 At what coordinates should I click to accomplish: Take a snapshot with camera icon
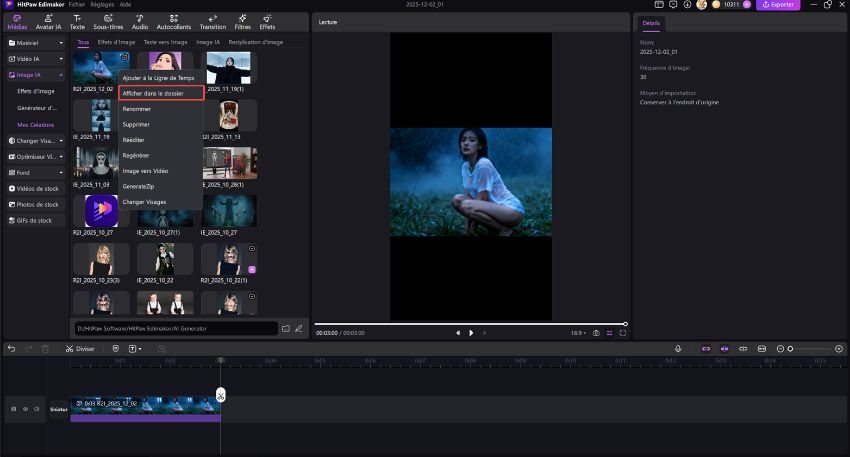click(596, 333)
